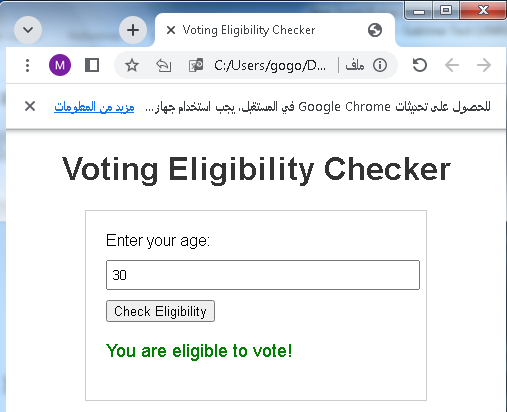Image resolution: width=507 pixels, height=412 pixels.
Task: Click the translate page icon in address bar
Action: [196, 65]
